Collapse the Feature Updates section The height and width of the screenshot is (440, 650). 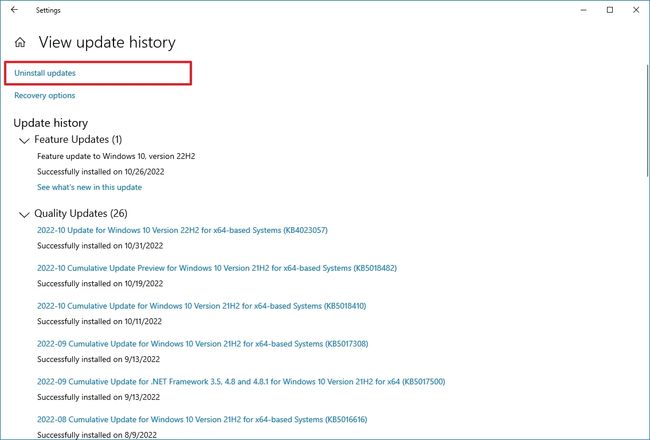[x=24, y=140]
